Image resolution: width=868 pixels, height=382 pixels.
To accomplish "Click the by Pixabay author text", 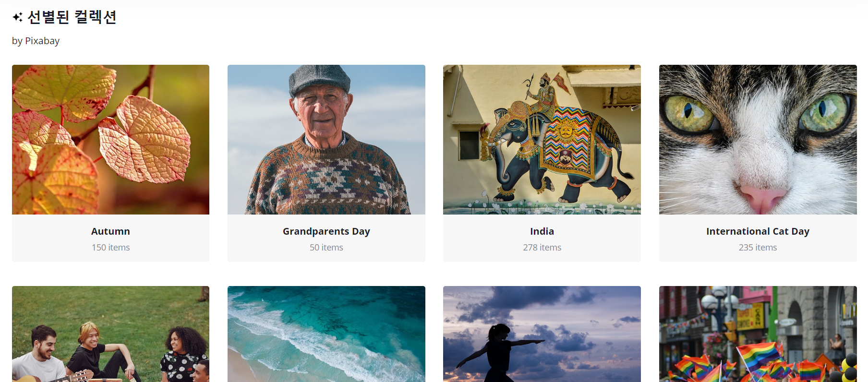I will [x=36, y=41].
